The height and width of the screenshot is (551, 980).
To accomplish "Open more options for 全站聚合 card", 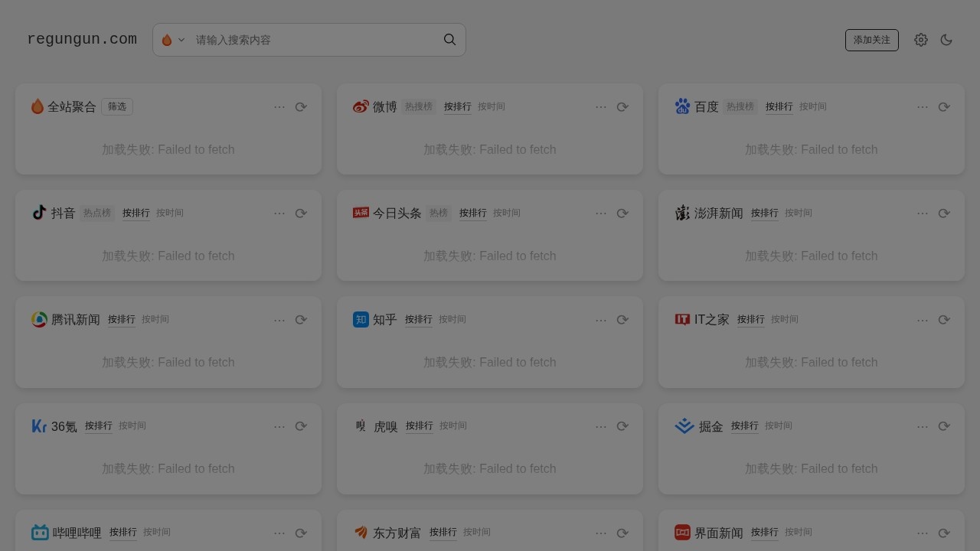I will click(x=279, y=107).
